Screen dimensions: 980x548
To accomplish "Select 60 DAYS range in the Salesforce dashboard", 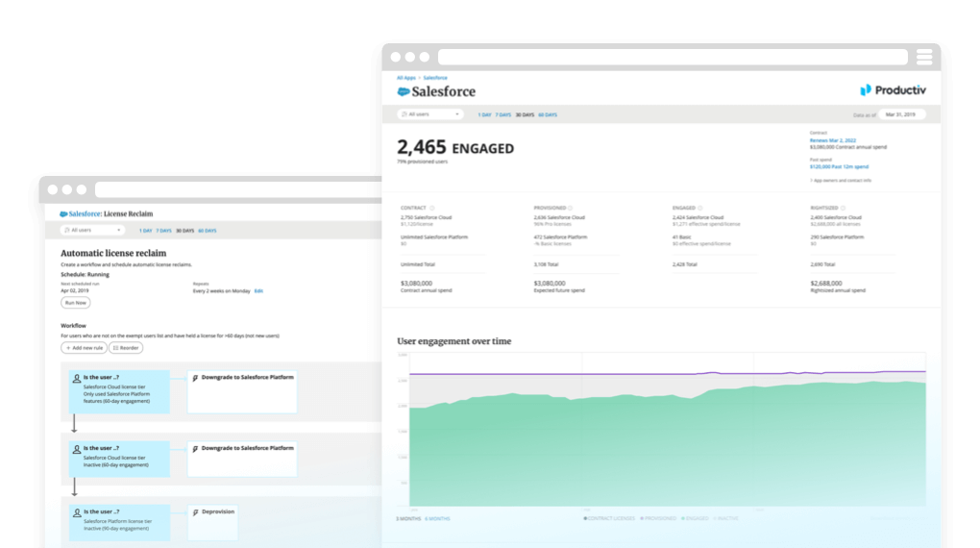I will point(548,115).
